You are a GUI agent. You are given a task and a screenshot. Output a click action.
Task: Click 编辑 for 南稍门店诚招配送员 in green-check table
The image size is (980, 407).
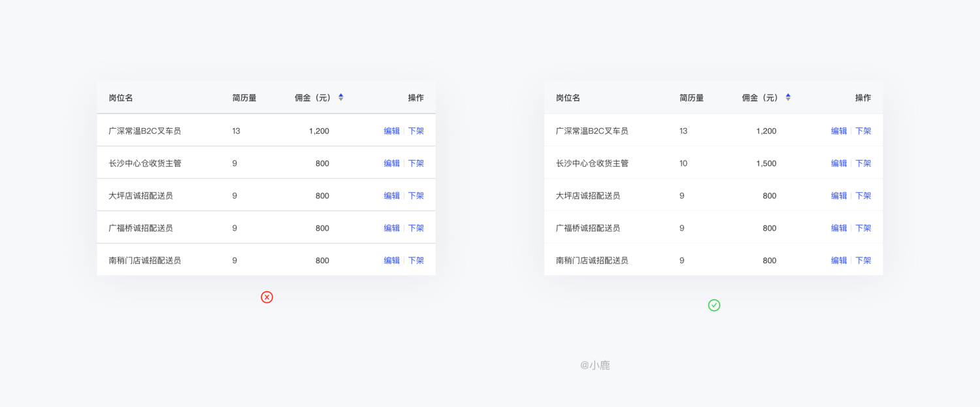pos(839,260)
